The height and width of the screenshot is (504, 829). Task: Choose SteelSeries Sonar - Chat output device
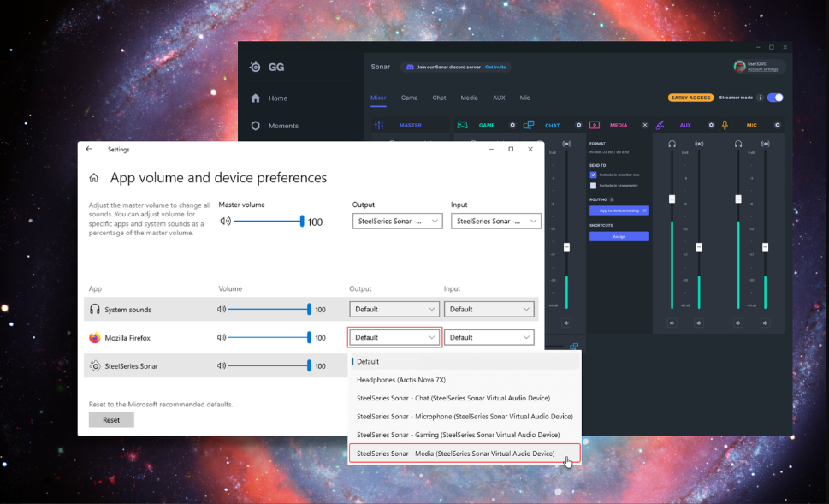(x=465, y=398)
